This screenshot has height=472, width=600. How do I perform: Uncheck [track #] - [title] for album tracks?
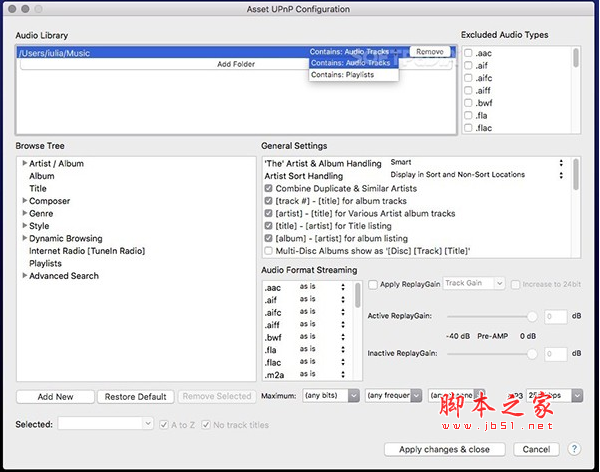269,201
